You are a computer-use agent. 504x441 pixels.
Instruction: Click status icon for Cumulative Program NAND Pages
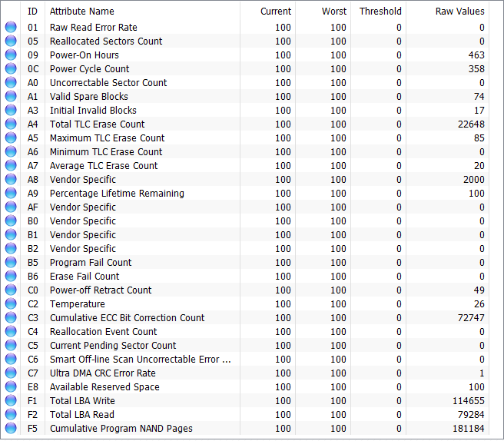click(11, 428)
